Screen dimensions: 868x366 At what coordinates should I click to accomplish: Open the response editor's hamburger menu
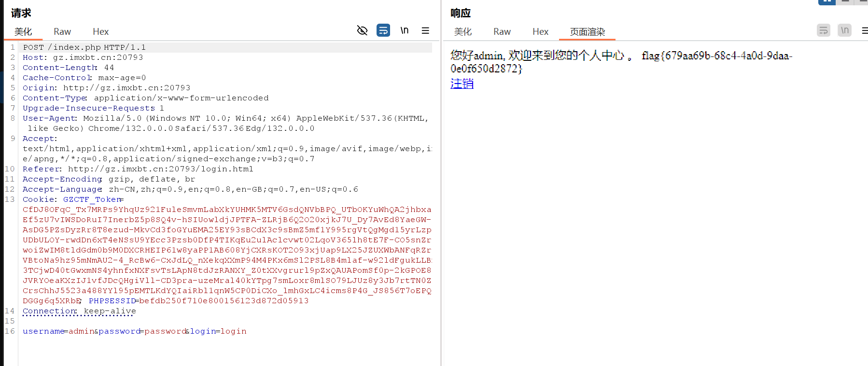(x=865, y=30)
